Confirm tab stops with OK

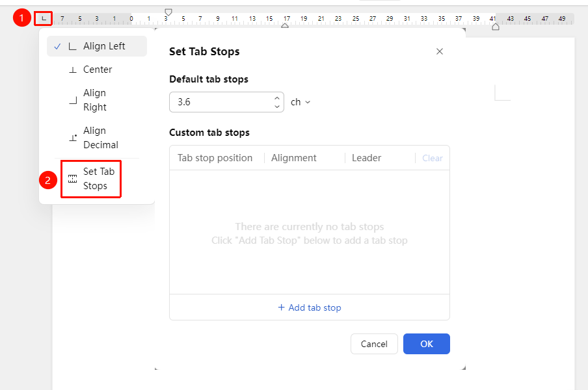(427, 344)
